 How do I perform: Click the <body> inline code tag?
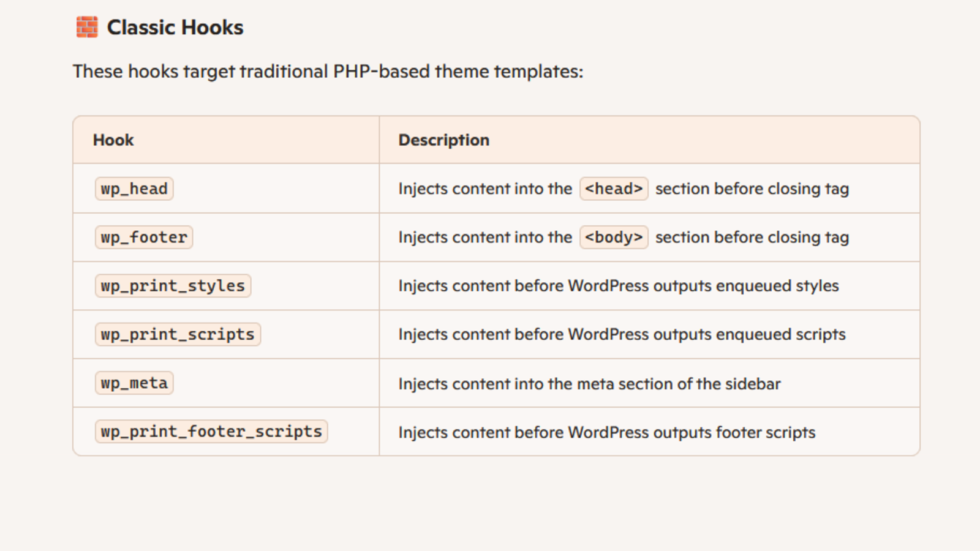click(614, 238)
